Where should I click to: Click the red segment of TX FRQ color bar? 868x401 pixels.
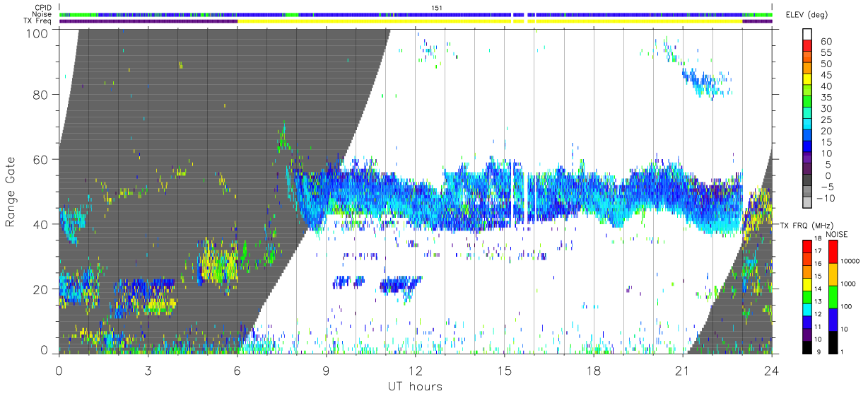click(x=807, y=246)
